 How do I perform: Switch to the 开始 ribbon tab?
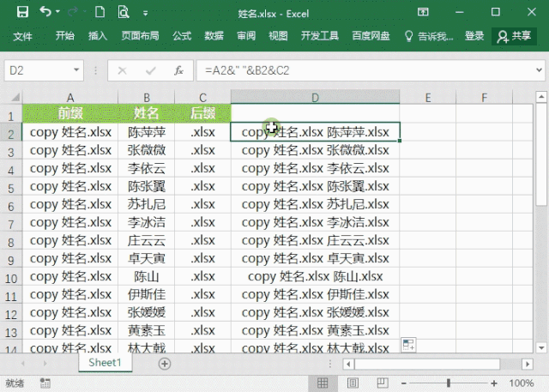(65, 36)
